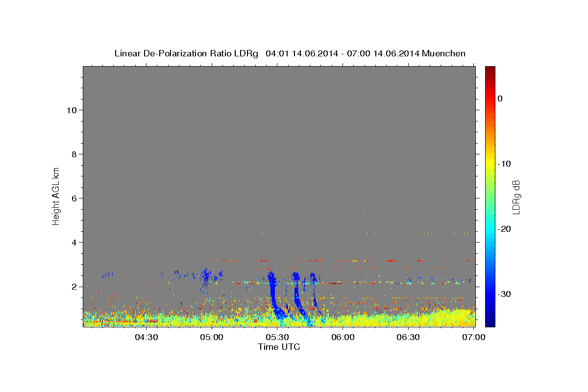The image size is (588, 392).
Task: Click the colorbar value -10
Action: pos(505,164)
